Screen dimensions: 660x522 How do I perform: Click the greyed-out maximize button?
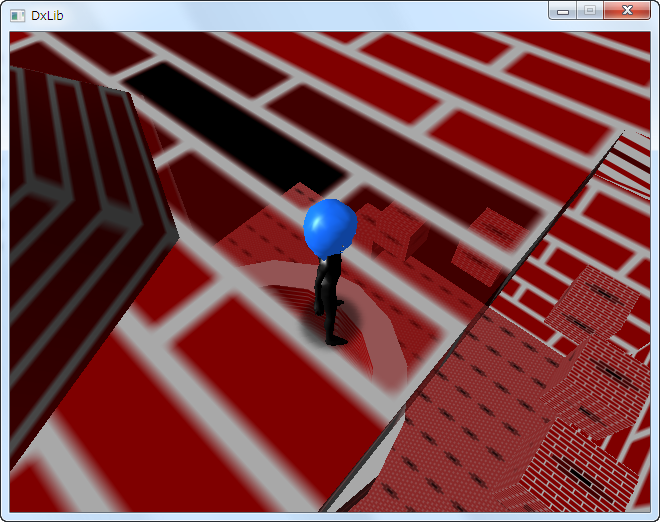coord(589,11)
